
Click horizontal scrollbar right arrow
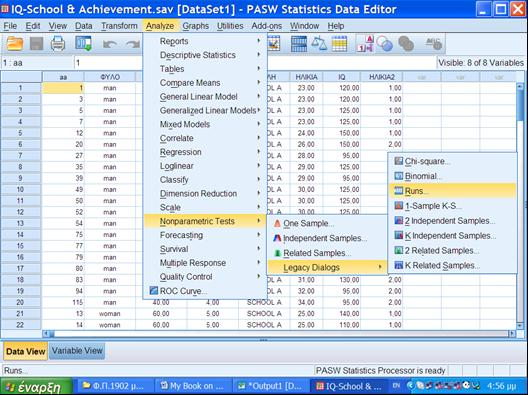pyautogui.click(x=512, y=334)
